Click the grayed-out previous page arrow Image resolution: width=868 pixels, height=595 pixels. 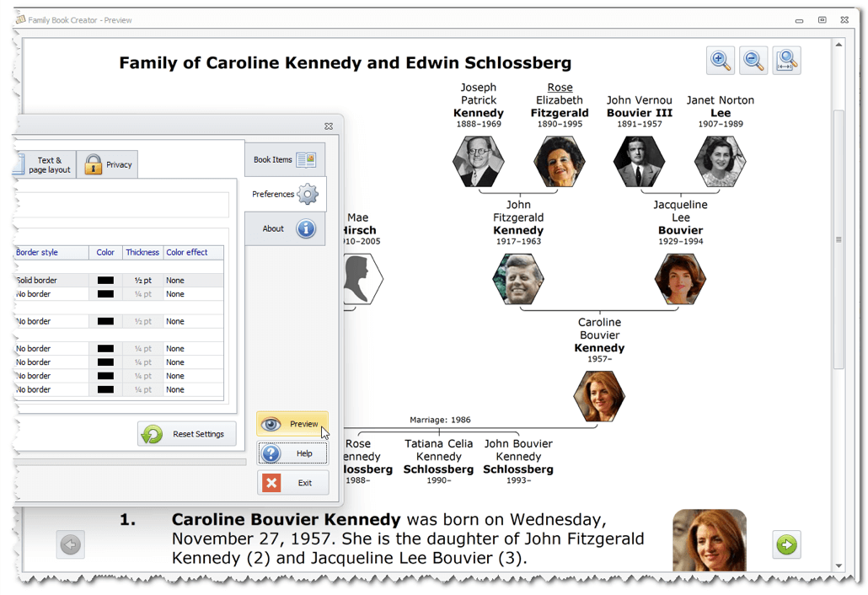(71, 544)
